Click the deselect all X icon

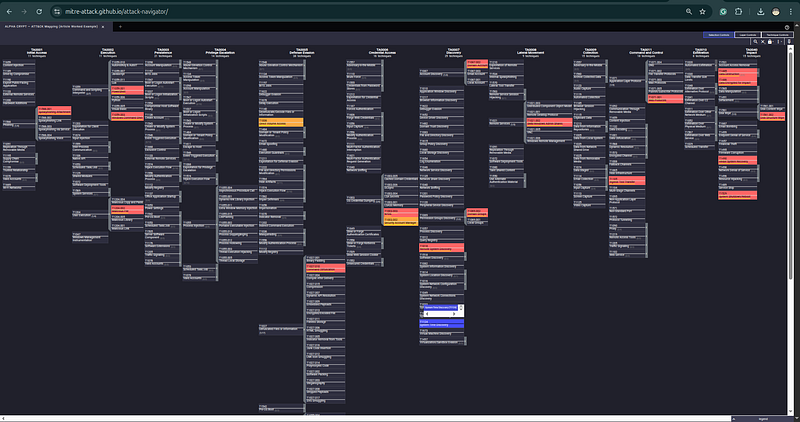click(x=763, y=42)
